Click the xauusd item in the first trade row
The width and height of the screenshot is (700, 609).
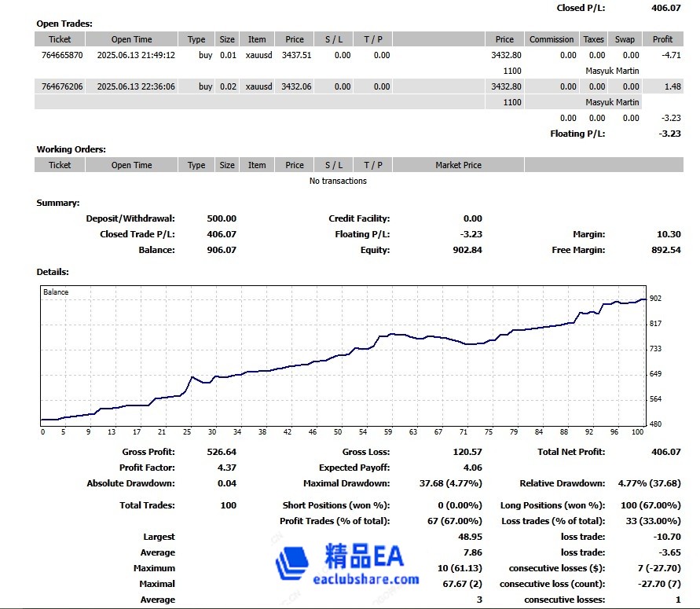click(x=257, y=55)
